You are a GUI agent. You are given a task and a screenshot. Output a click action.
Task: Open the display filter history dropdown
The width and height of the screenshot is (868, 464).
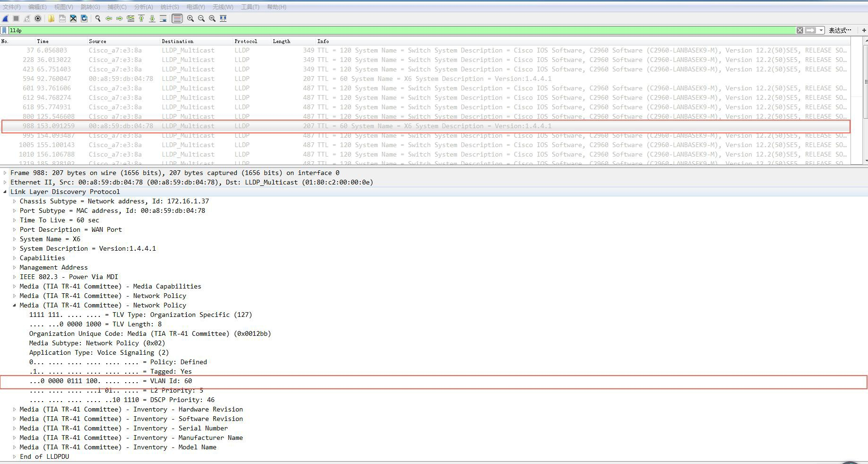[821, 30]
